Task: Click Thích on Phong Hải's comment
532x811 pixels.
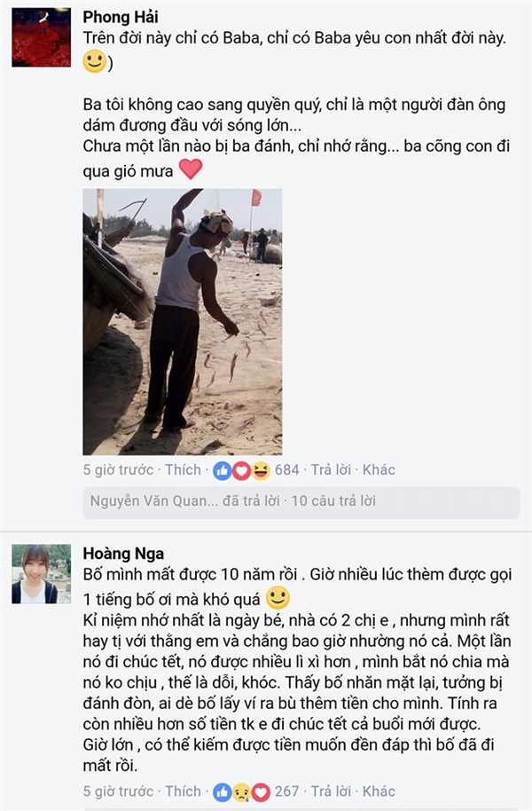Action: 183,469
